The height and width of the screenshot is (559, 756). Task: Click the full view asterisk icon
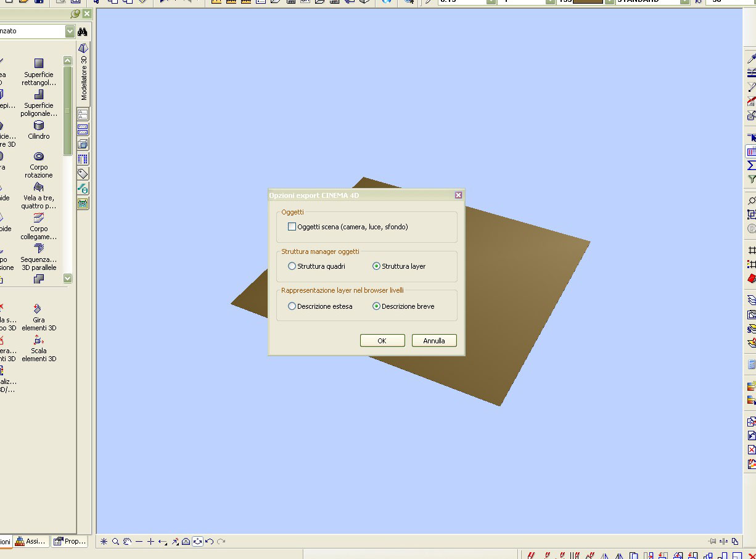tap(104, 542)
